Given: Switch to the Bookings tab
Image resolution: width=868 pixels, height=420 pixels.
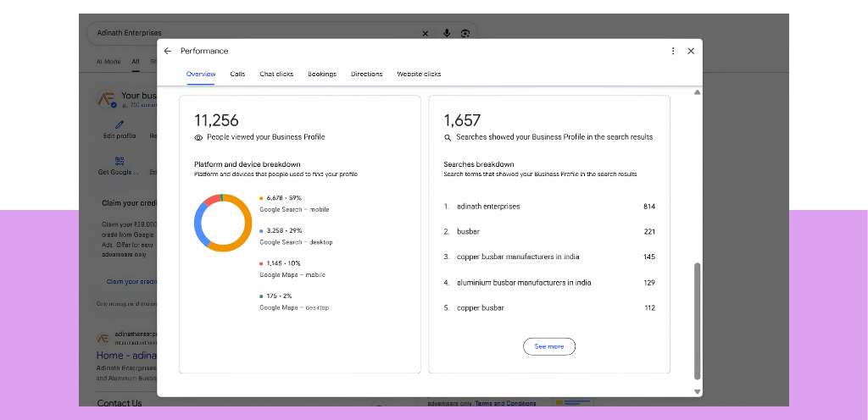Looking at the screenshot, I should pyautogui.click(x=322, y=74).
